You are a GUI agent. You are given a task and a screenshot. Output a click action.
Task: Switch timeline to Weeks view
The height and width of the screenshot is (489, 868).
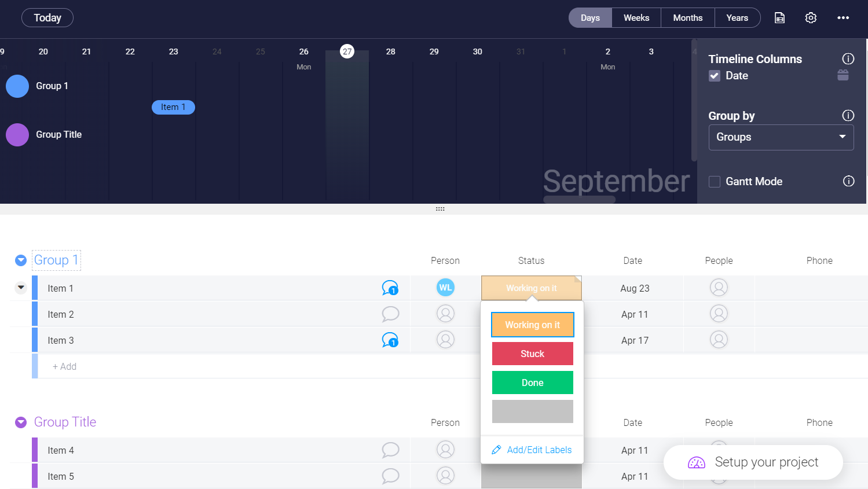[636, 18]
